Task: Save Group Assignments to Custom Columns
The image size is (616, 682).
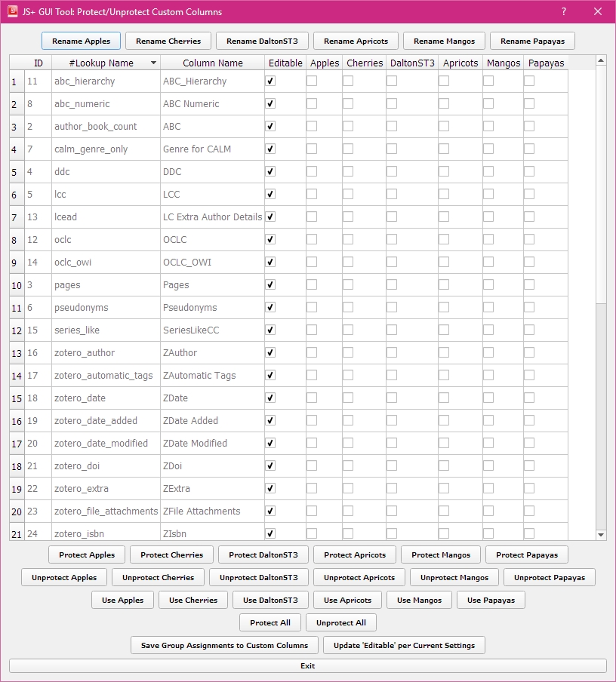Action: click(x=224, y=645)
